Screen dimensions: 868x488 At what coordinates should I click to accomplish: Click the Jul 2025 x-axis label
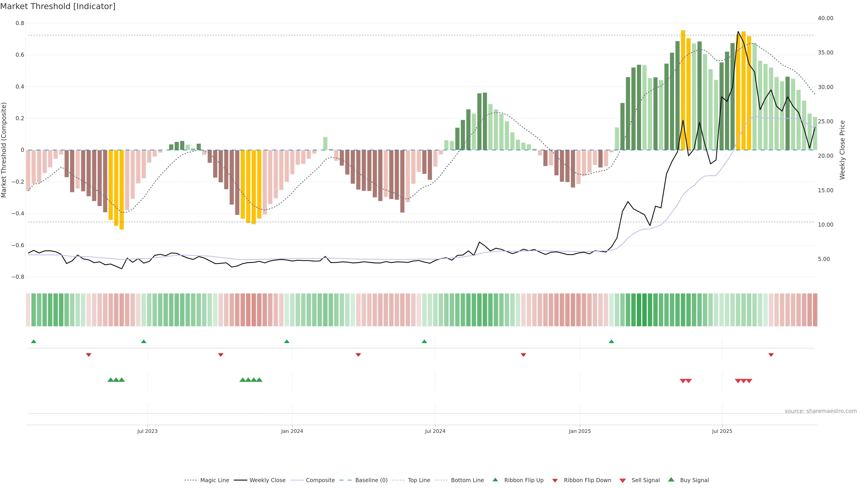point(722,431)
